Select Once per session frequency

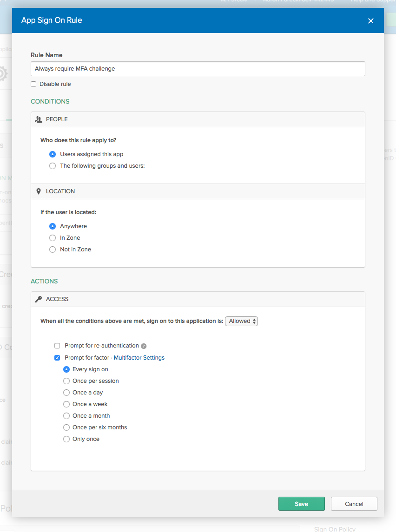[x=66, y=381]
